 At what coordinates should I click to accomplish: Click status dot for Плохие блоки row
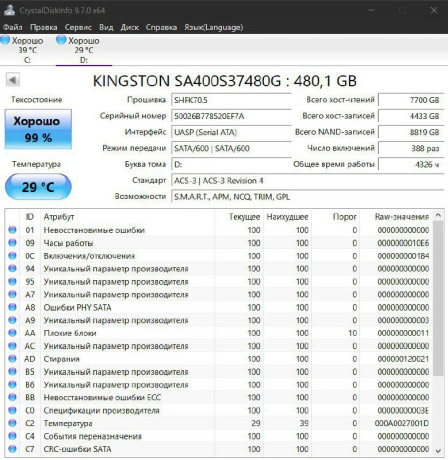point(12,333)
